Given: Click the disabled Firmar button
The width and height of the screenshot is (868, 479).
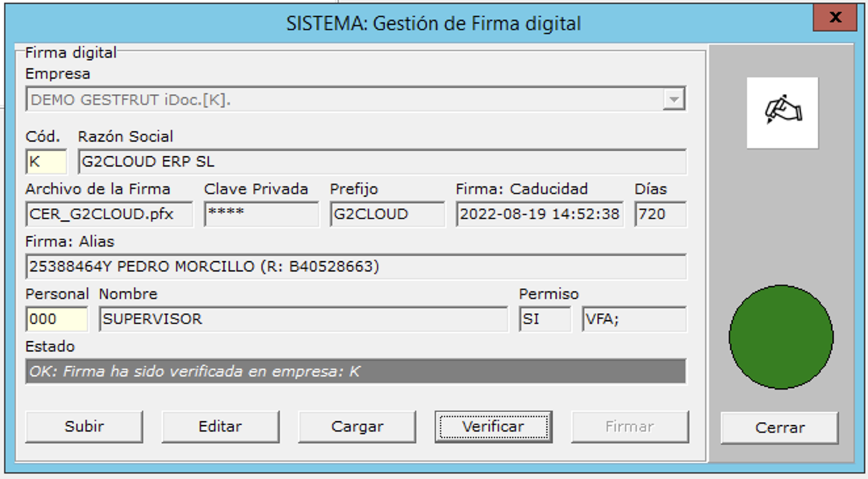Looking at the screenshot, I should pyautogui.click(x=630, y=427).
